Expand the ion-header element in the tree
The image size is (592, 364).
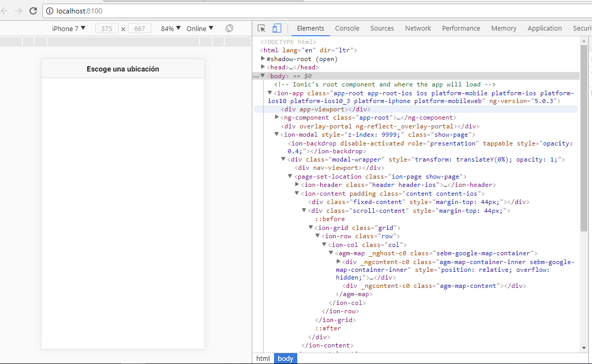click(297, 184)
